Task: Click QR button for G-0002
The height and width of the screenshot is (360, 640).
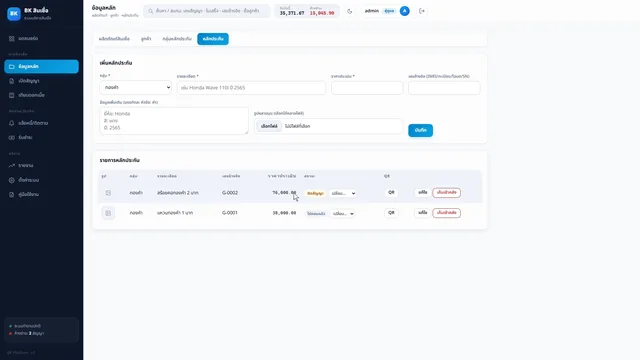Action: (391, 193)
